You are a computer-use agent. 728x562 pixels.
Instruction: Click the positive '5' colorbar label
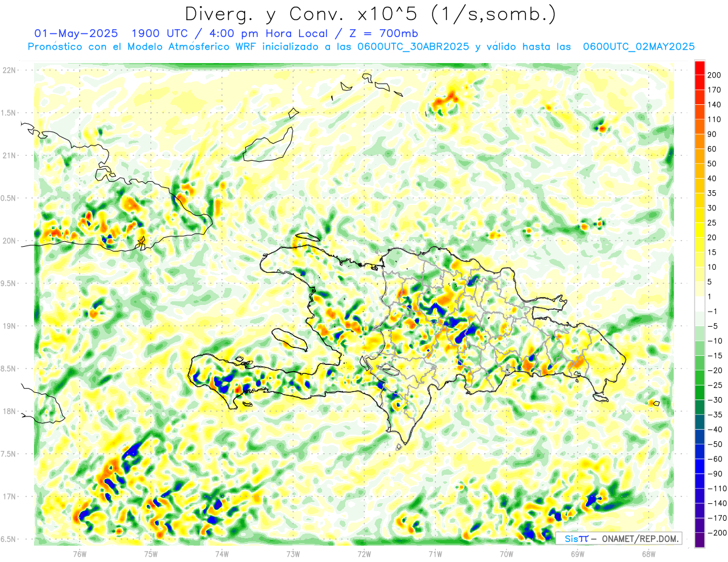(x=710, y=282)
